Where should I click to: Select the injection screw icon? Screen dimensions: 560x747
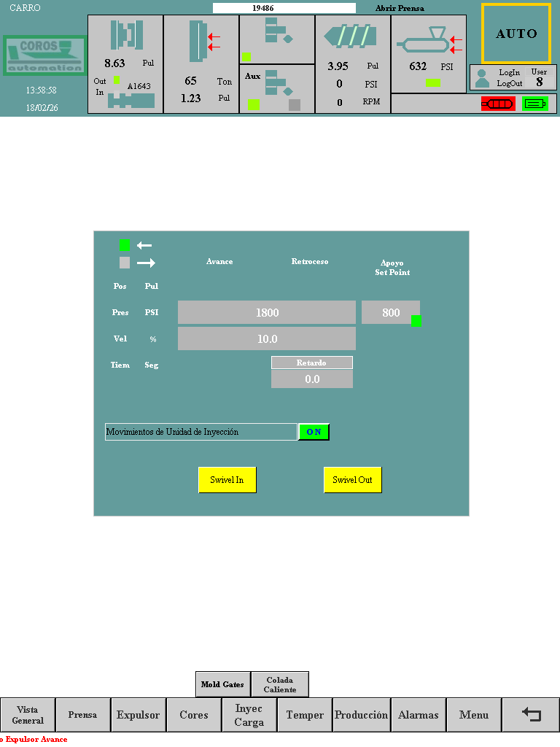[351, 37]
